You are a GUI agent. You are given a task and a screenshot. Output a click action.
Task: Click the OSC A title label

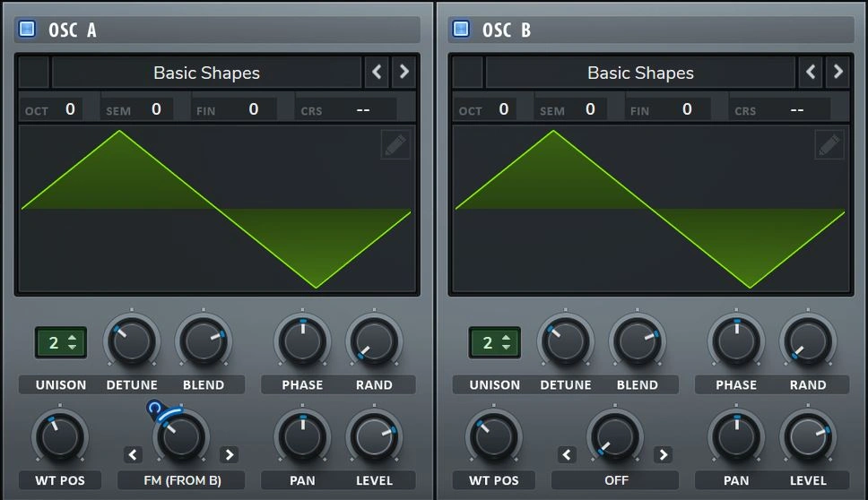(x=73, y=30)
